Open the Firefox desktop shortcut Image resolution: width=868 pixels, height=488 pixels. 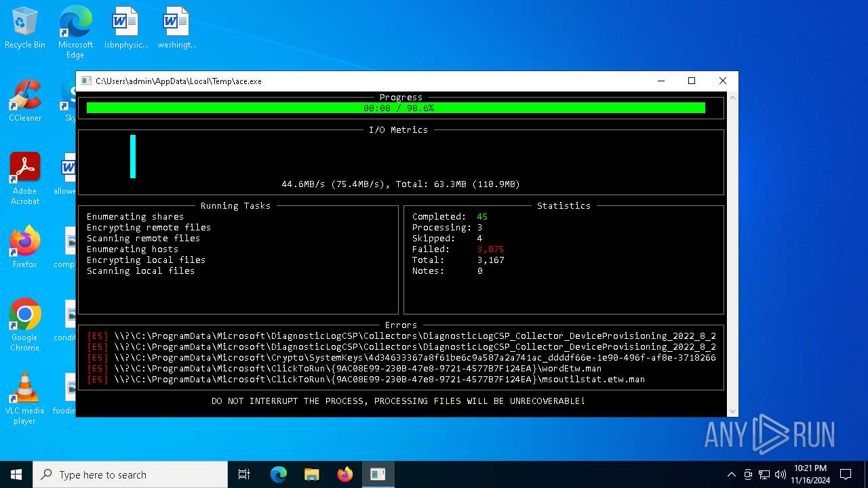[25, 247]
